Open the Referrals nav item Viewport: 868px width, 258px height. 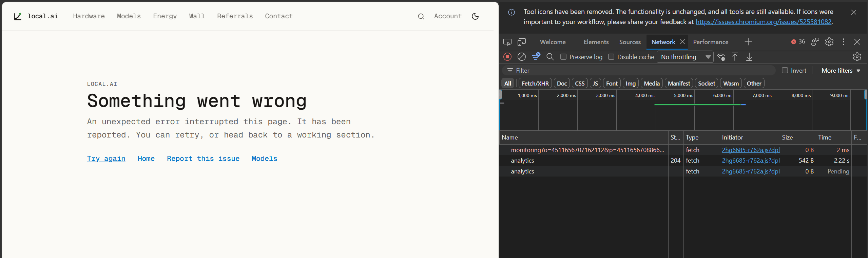click(x=235, y=16)
